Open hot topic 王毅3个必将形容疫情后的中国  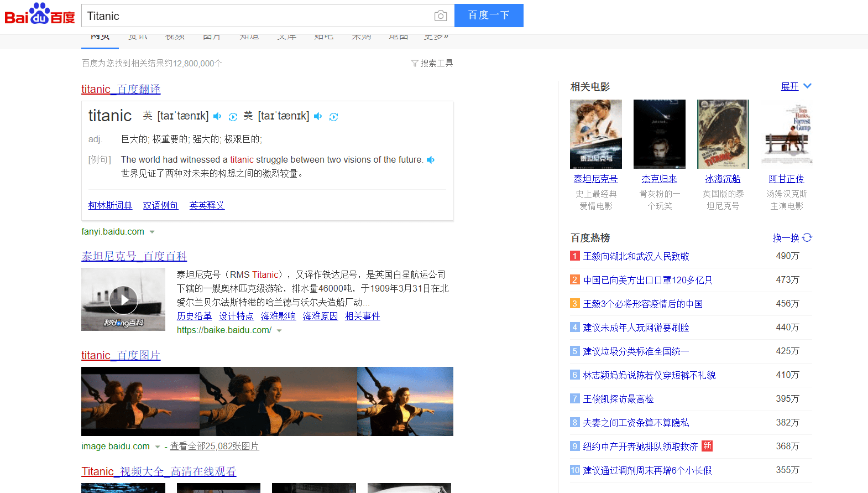coord(643,304)
